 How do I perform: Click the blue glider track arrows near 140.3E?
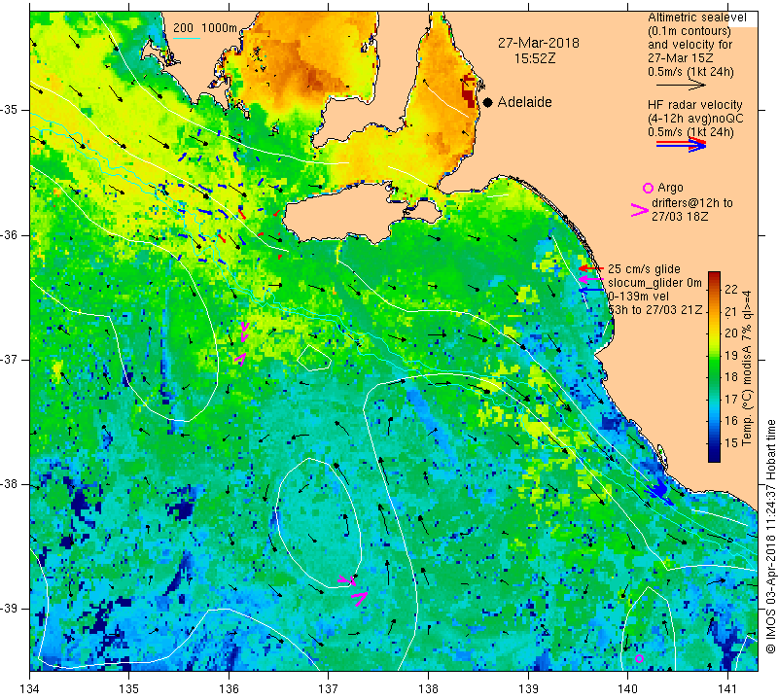pyautogui.click(x=659, y=490)
